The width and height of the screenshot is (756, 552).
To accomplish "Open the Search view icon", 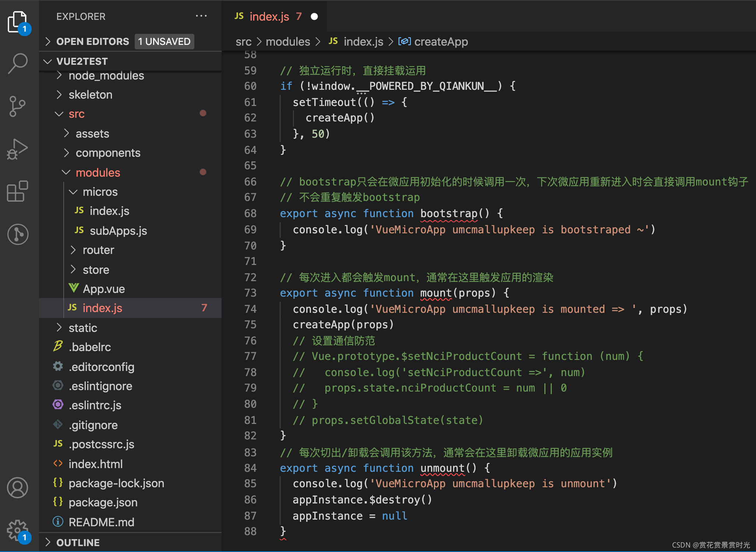I will point(17,63).
